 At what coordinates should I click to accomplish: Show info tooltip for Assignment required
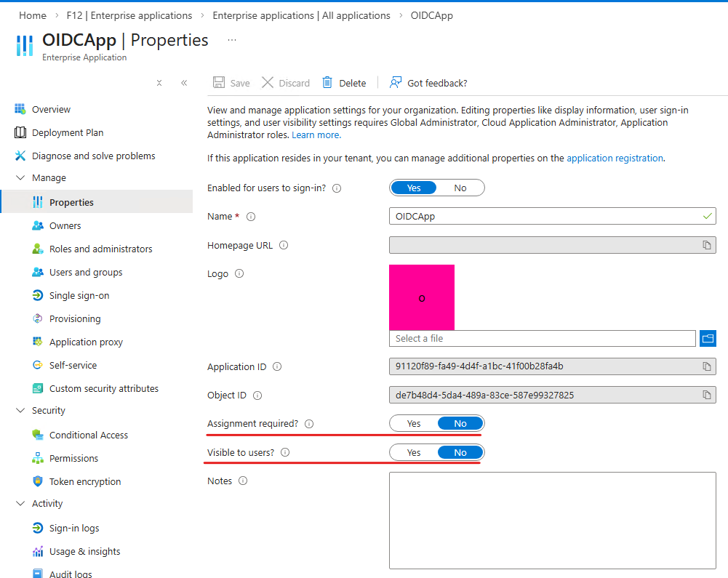click(x=309, y=424)
